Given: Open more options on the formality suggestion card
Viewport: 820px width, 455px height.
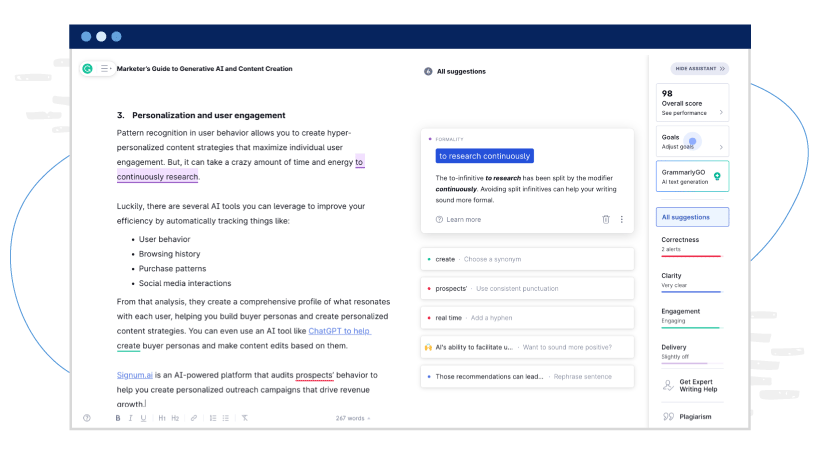Looking at the screenshot, I should (621, 219).
